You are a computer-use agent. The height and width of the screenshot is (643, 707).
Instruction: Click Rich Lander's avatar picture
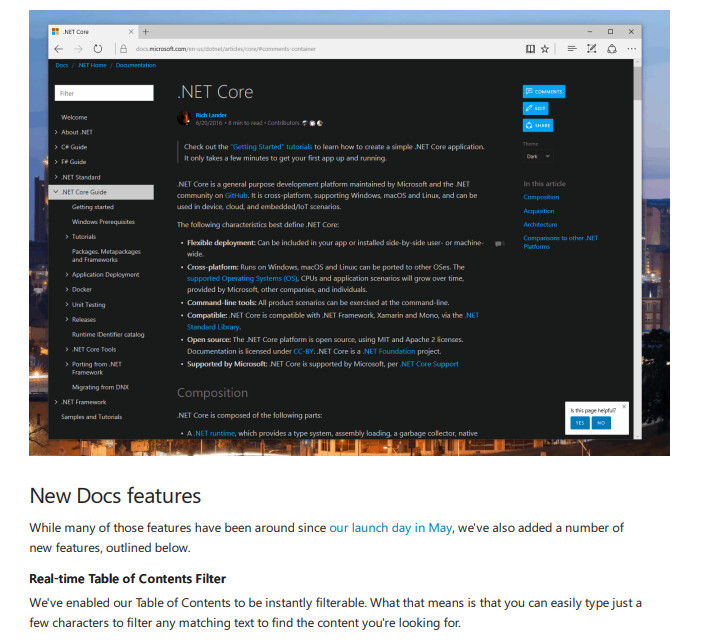tap(184, 118)
